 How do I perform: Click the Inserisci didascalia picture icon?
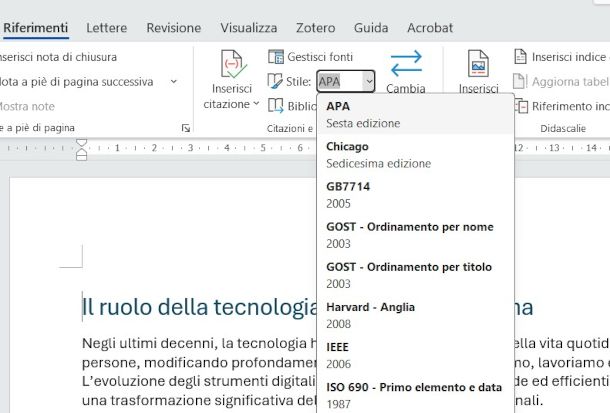(x=479, y=64)
